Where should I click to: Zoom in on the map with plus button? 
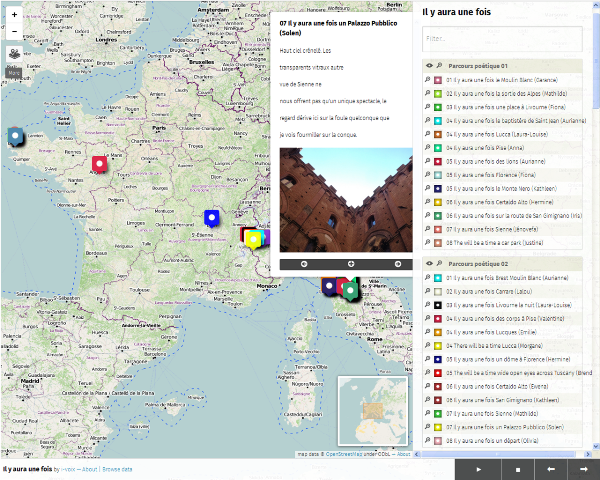15,15
